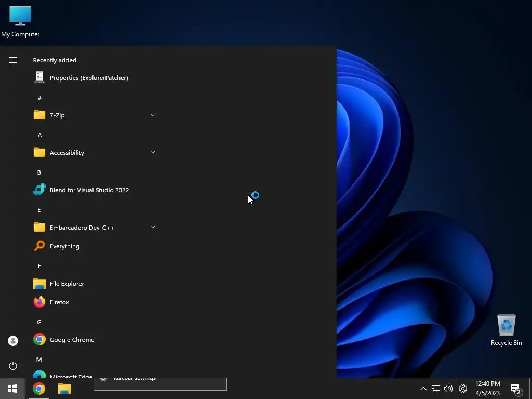Click the Show desktop strip

(530, 389)
